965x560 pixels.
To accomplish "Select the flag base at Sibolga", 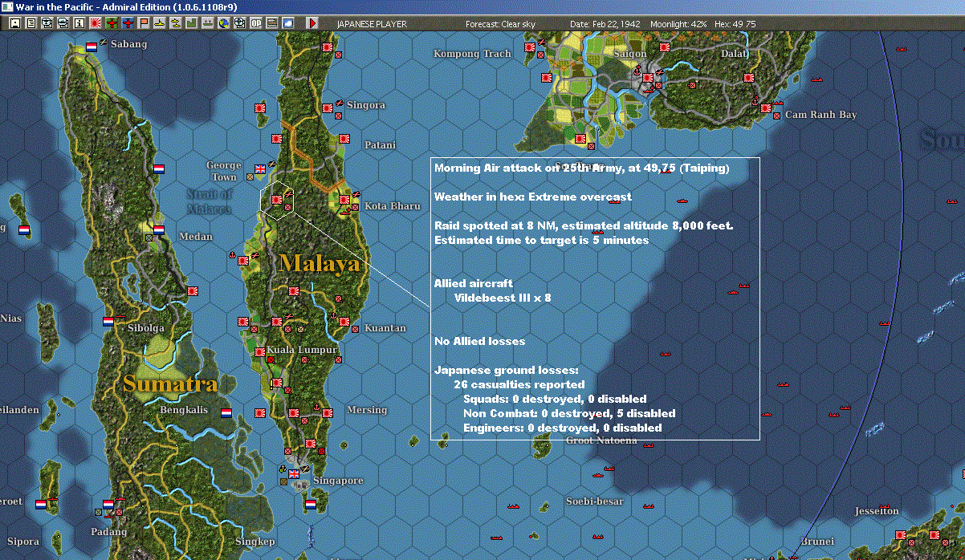I will [108, 321].
